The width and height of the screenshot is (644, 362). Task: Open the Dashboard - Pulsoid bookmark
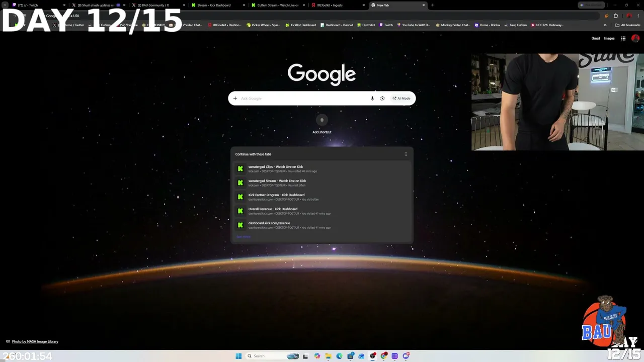click(x=337, y=25)
